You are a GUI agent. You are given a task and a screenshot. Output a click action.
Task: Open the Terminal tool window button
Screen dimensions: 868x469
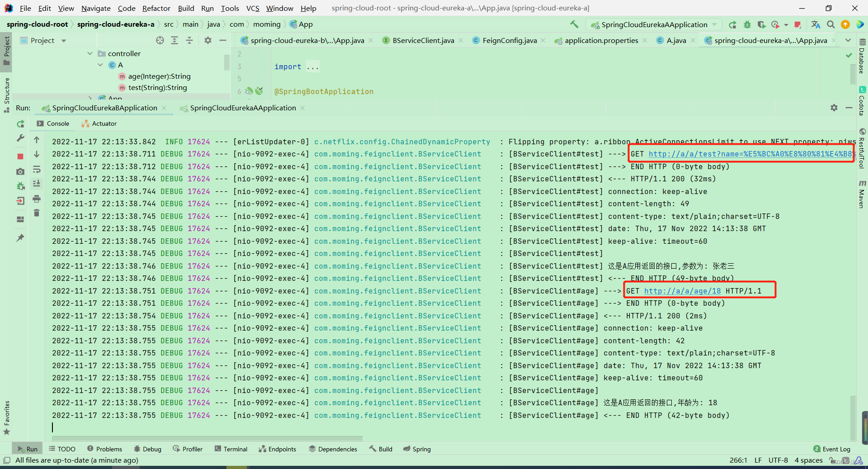pyautogui.click(x=231, y=449)
